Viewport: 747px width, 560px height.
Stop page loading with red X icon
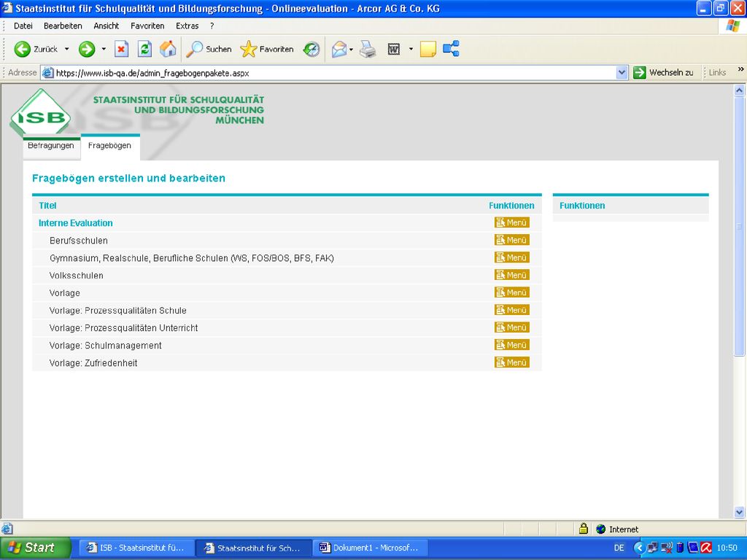click(122, 49)
